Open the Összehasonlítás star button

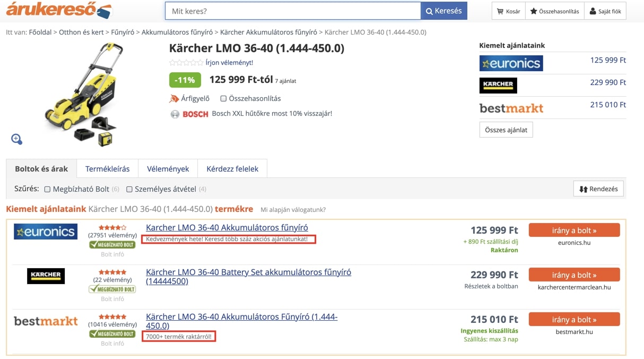pos(554,11)
